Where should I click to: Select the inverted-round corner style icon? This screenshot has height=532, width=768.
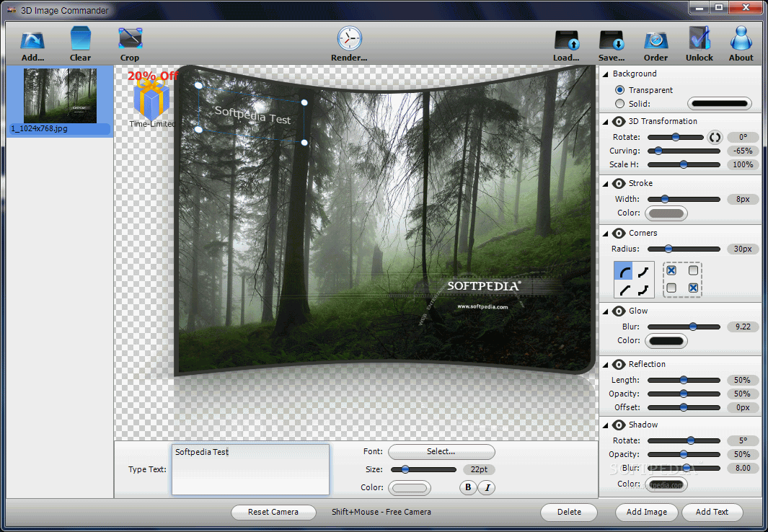tap(643, 272)
